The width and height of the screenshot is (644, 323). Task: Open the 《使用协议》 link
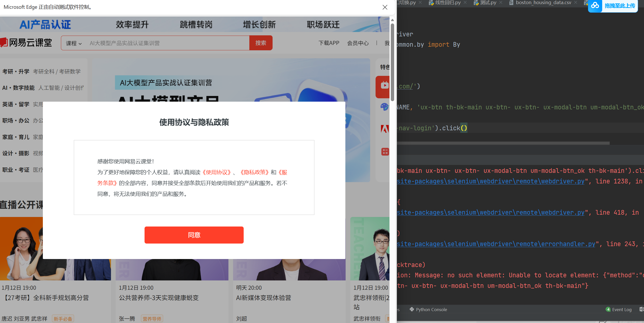[x=217, y=172]
